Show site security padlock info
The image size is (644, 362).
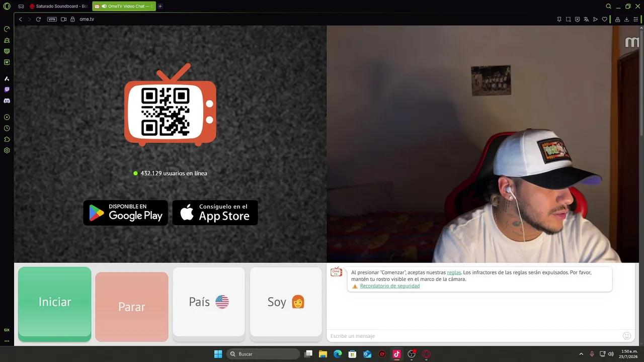[x=72, y=19]
